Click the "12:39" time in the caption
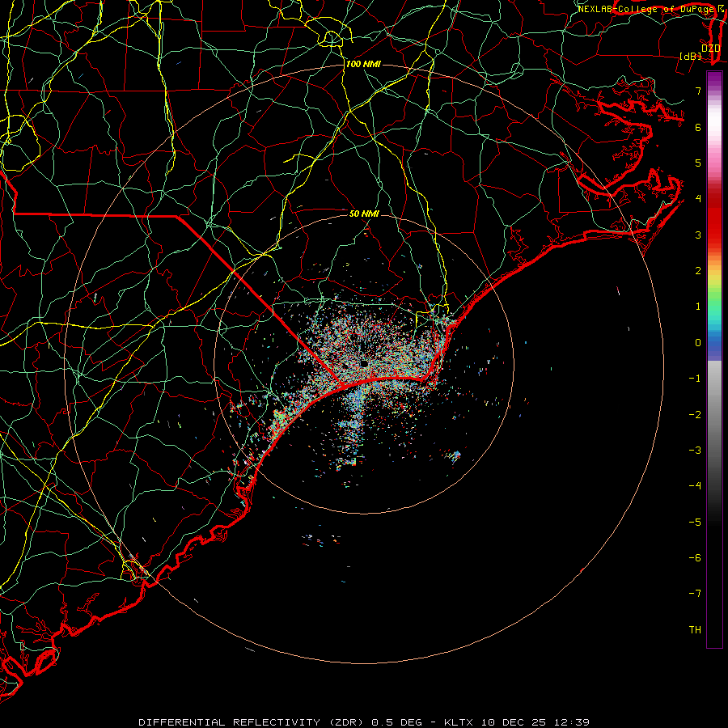This screenshot has width=728, height=728. pos(570,722)
